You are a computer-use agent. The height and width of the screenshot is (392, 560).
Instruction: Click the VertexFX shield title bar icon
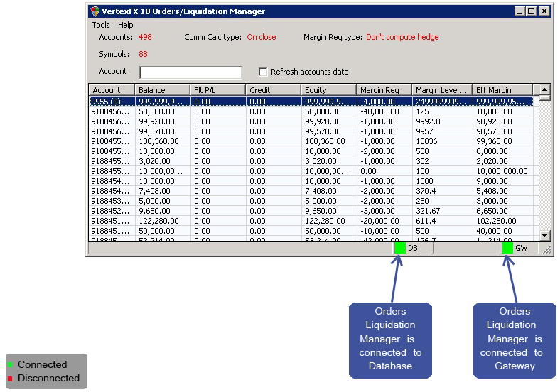[95, 11]
